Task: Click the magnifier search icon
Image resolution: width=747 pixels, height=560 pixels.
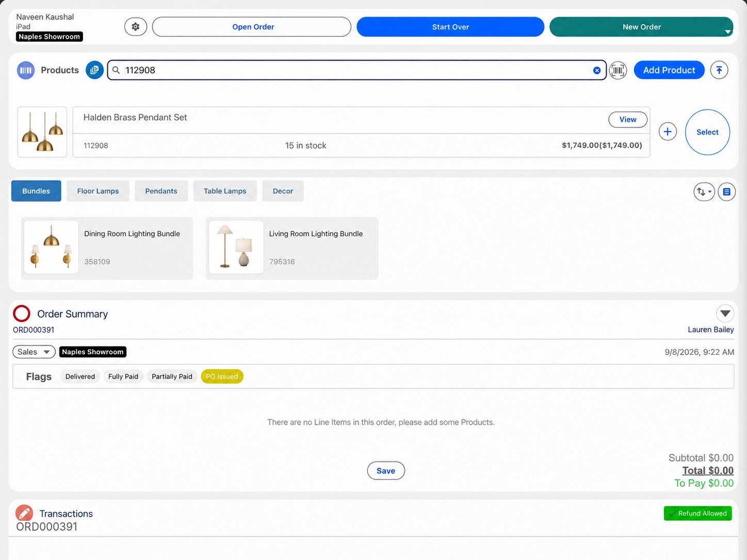Action: pyautogui.click(x=117, y=70)
